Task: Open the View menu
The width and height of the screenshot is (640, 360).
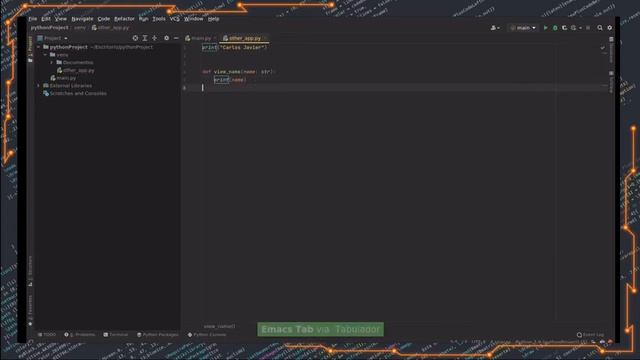Action: (x=60, y=19)
